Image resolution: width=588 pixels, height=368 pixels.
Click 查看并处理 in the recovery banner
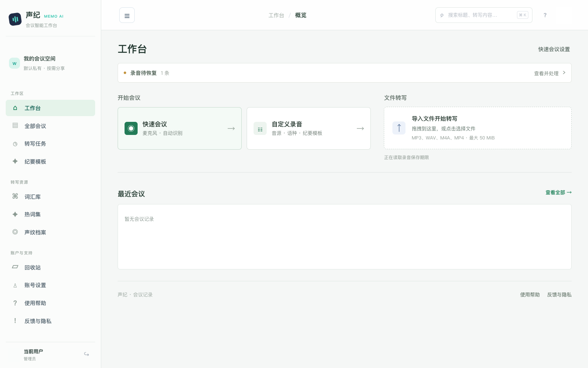[x=546, y=74]
